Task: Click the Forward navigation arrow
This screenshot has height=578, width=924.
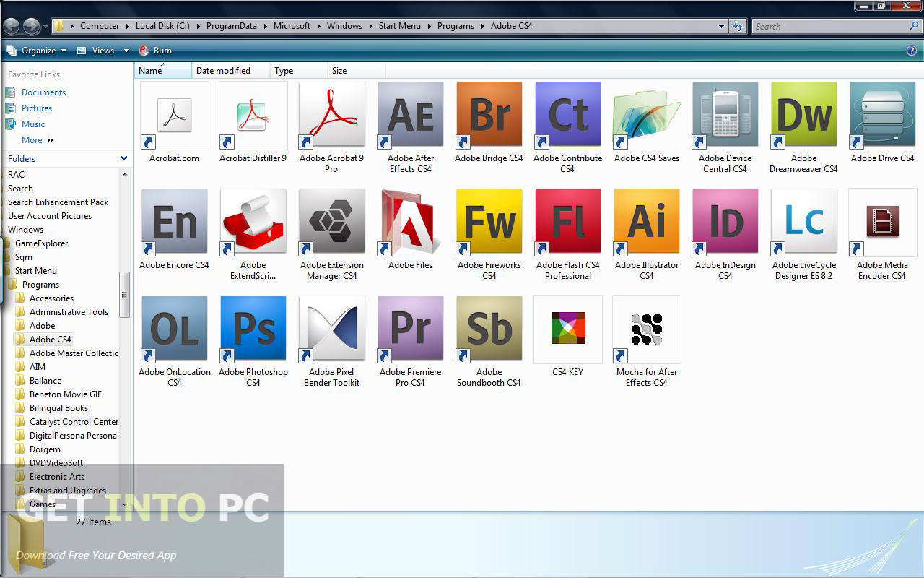Action: point(32,26)
